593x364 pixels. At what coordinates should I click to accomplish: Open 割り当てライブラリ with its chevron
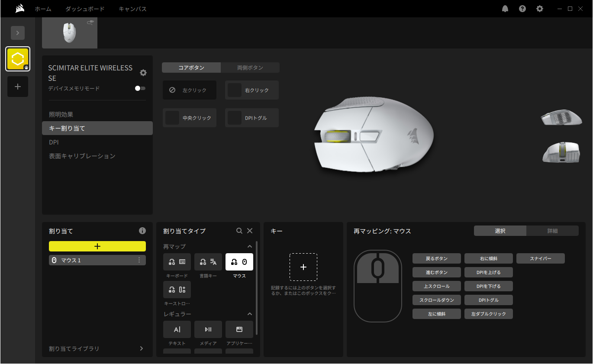(x=141, y=348)
